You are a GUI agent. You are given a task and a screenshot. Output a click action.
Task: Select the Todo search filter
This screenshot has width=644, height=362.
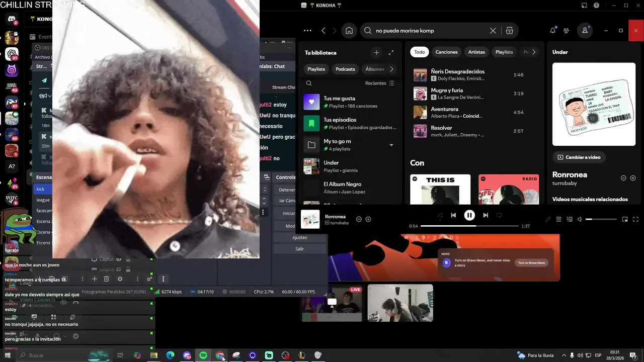point(420,52)
